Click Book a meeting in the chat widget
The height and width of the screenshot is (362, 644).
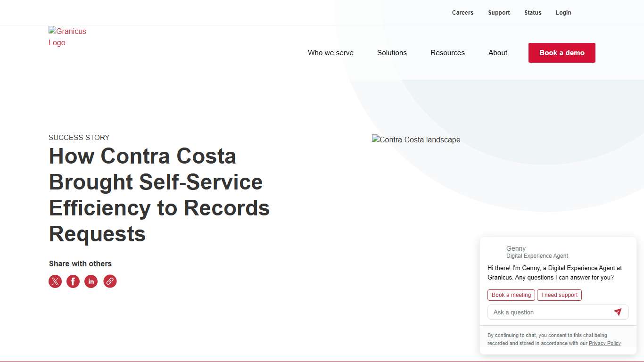click(x=511, y=295)
